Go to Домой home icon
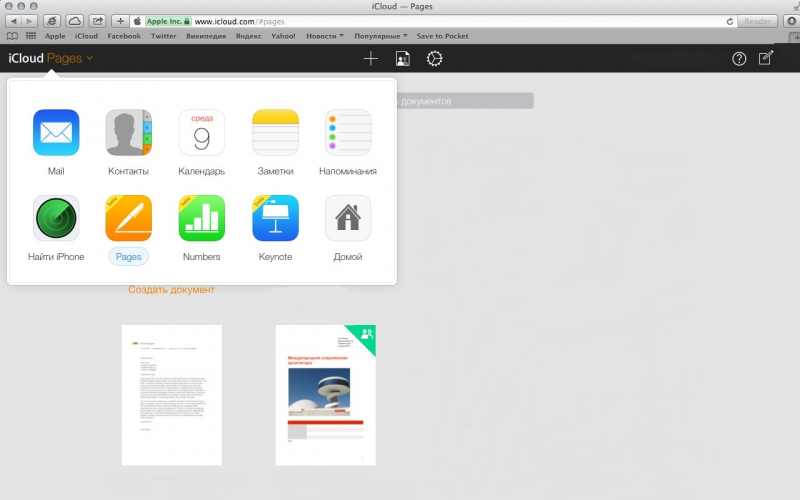The height and width of the screenshot is (500, 800). 348,218
